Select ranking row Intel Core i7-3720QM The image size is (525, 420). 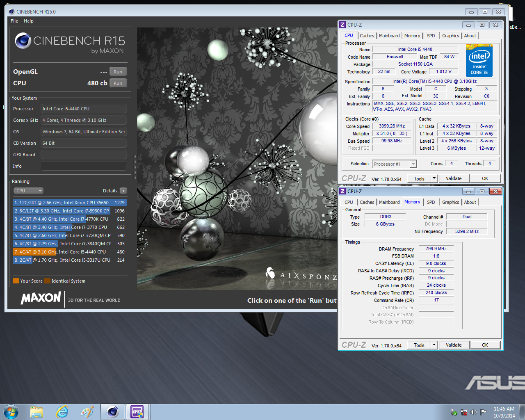click(x=70, y=235)
